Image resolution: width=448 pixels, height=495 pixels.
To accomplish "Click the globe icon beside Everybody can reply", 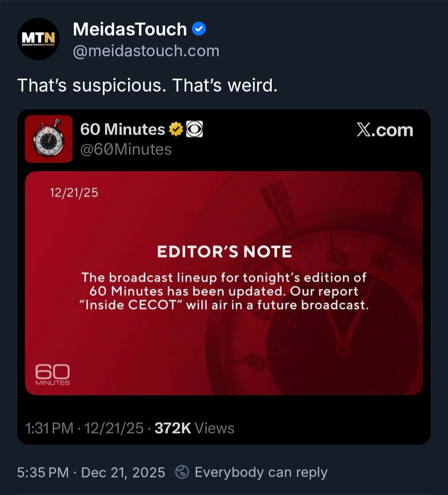I will 182,472.
